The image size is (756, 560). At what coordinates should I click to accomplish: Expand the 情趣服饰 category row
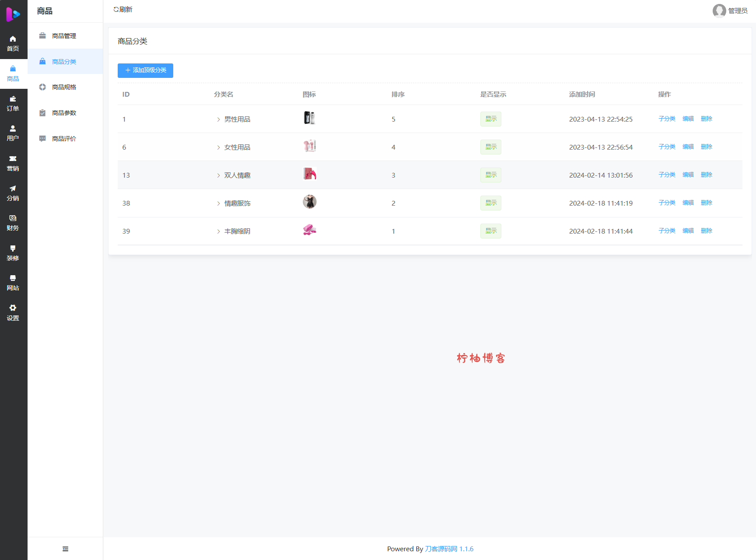pos(218,203)
